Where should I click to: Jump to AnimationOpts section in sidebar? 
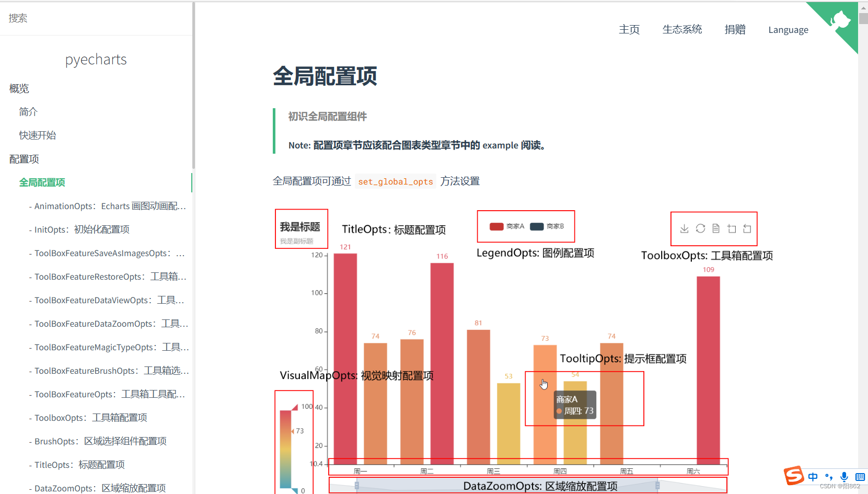point(108,206)
